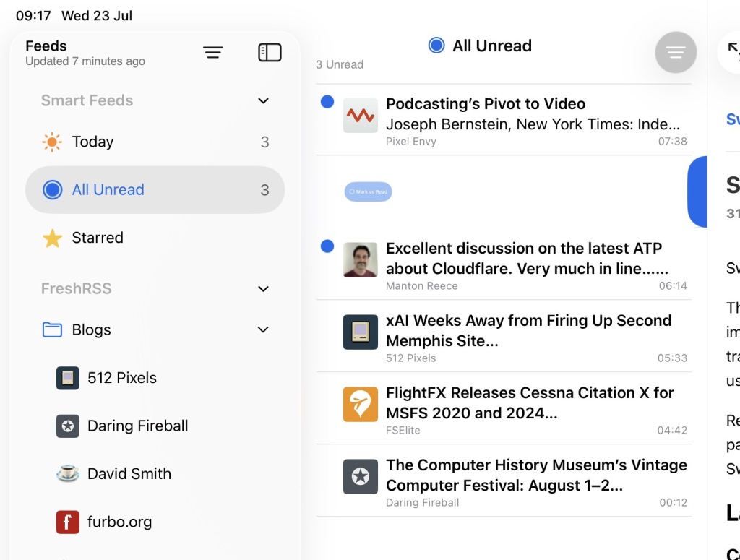Select All Unread smart feed
This screenshot has width=740, height=560.
click(155, 189)
